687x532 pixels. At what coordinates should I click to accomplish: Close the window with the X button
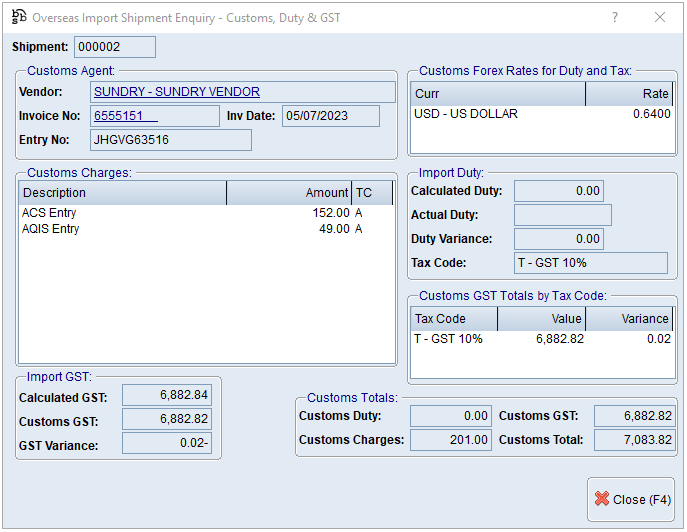coord(660,17)
